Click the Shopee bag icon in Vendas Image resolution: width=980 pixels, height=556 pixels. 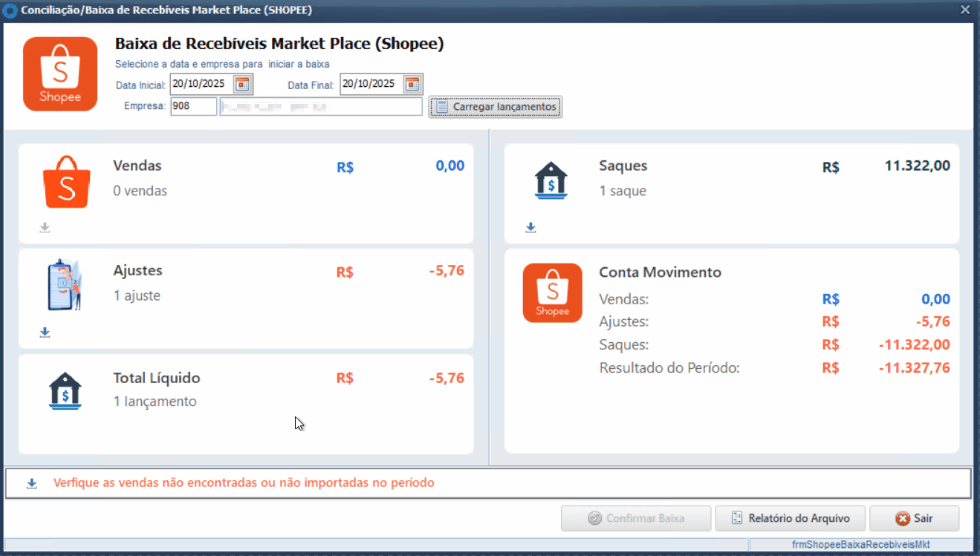(67, 182)
